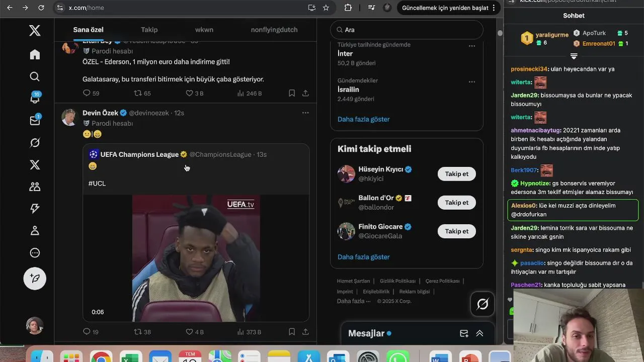Screen dimensions: 644x362
Task: Open Premium X icon in sidebar
Action: pos(35,165)
